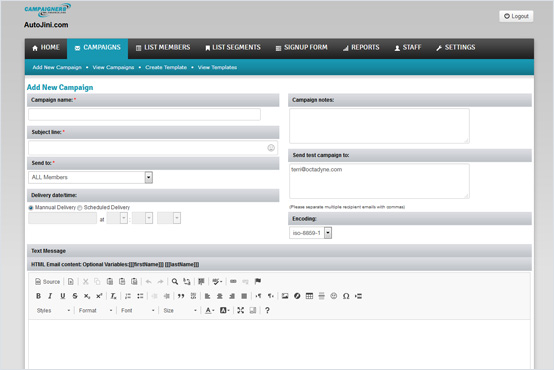Open the REPORTS tab
554x370 pixels.
tap(361, 48)
